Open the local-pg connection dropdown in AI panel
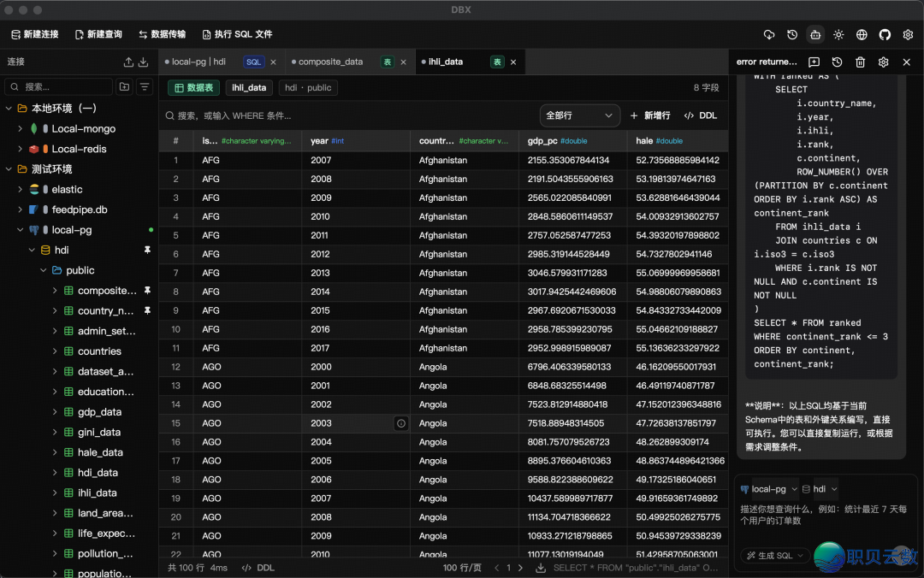924x578 pixels. coord(769,489)
